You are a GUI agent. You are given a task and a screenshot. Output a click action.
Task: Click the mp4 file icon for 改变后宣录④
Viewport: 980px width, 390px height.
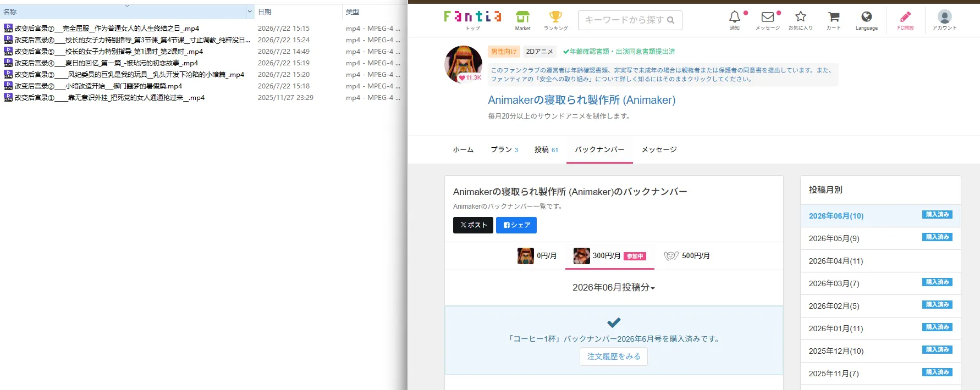click(x=8, y=63)
